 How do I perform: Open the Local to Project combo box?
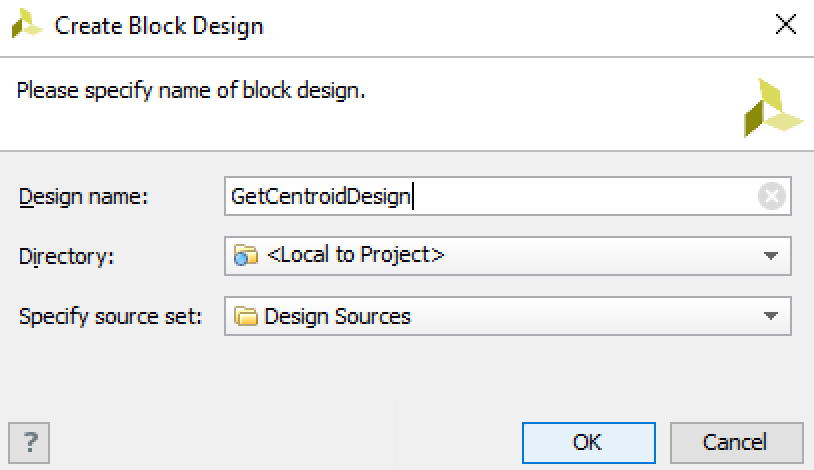tap(508, 256)
